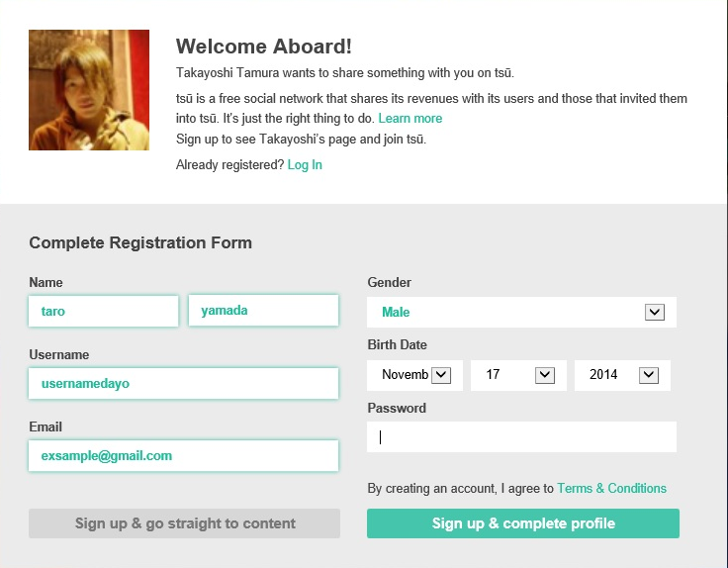Click Sign up & go straight to content
Viewport: 728px width, 568px height.
pos(184,523)
